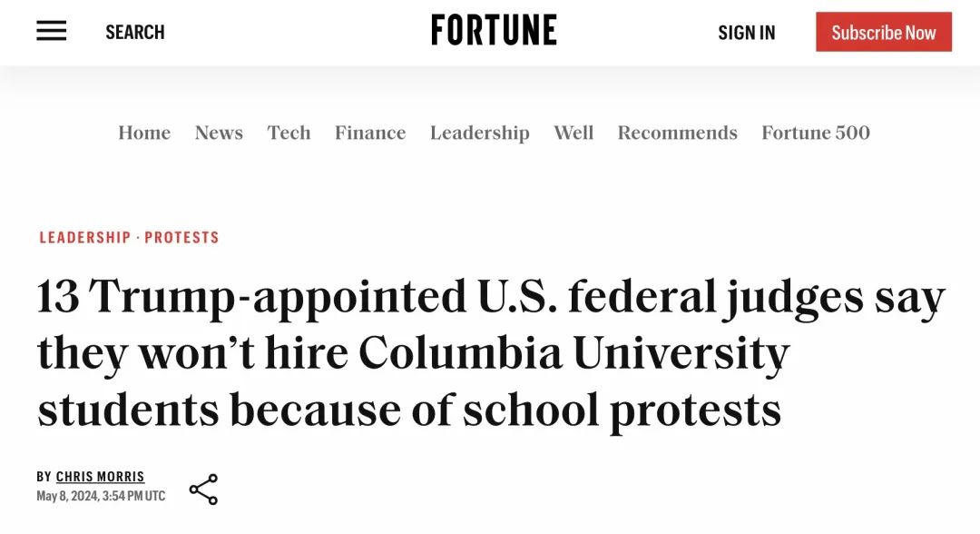
Task: Click the Subscribe Now button
Action: click(884, 32)
